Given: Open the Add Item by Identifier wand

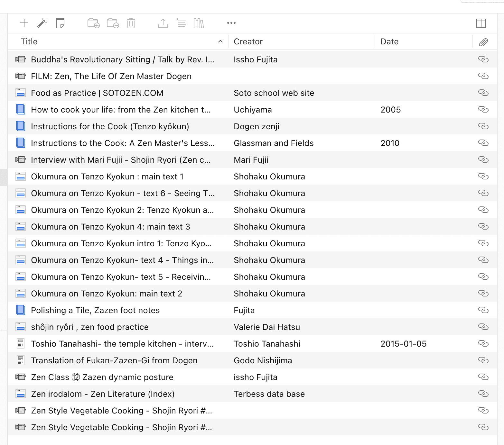Looking at the screenshot, I should (42, 23).
